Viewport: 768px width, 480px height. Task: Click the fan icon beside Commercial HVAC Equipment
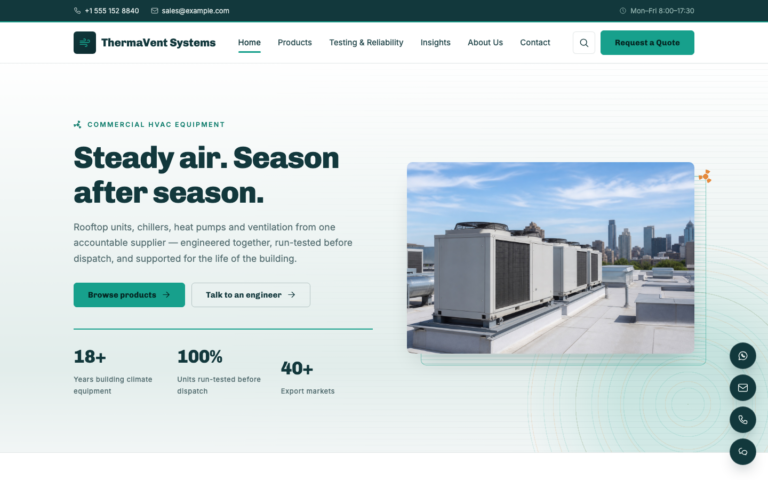[77, 124]
